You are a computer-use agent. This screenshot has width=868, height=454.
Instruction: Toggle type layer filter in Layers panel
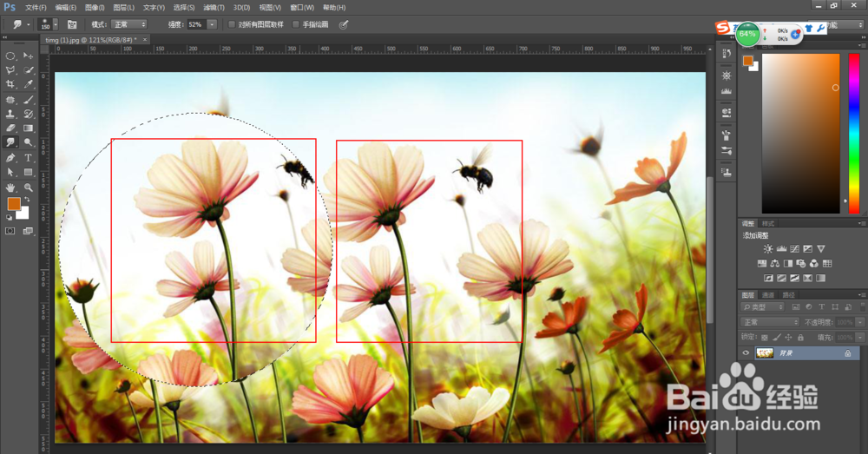coord(821,306)
